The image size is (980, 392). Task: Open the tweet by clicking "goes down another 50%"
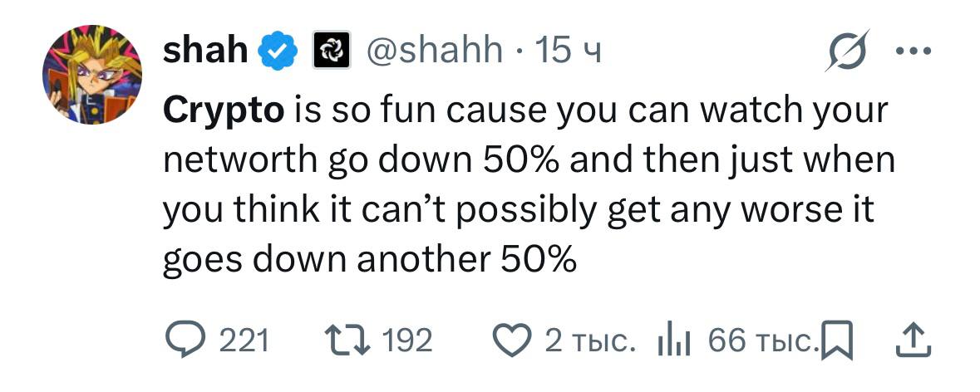coord(369,262)
